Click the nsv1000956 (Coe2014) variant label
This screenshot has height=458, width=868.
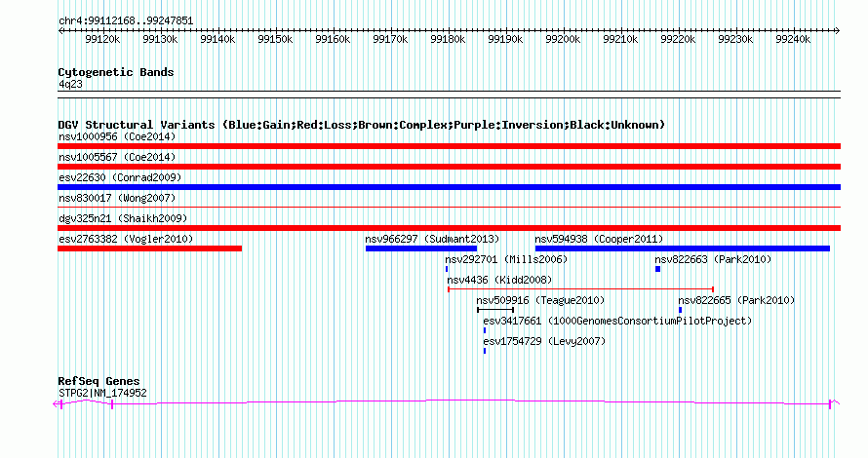117,136
